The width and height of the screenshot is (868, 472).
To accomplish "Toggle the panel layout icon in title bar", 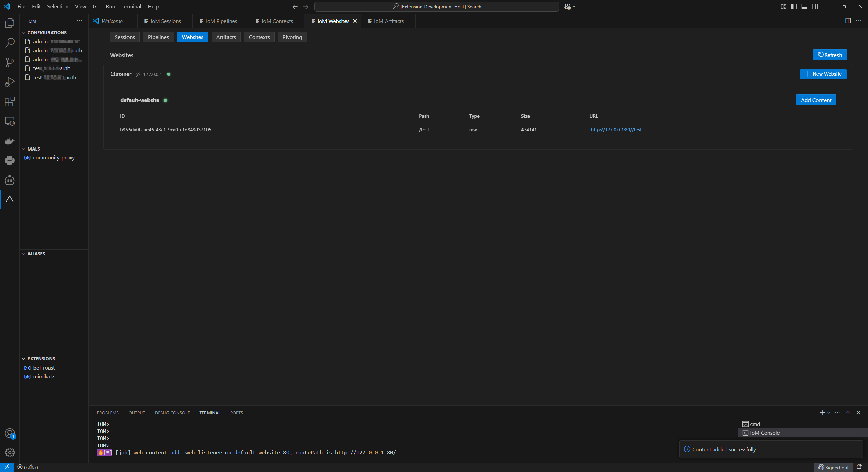I will click(x=804, y=6).
